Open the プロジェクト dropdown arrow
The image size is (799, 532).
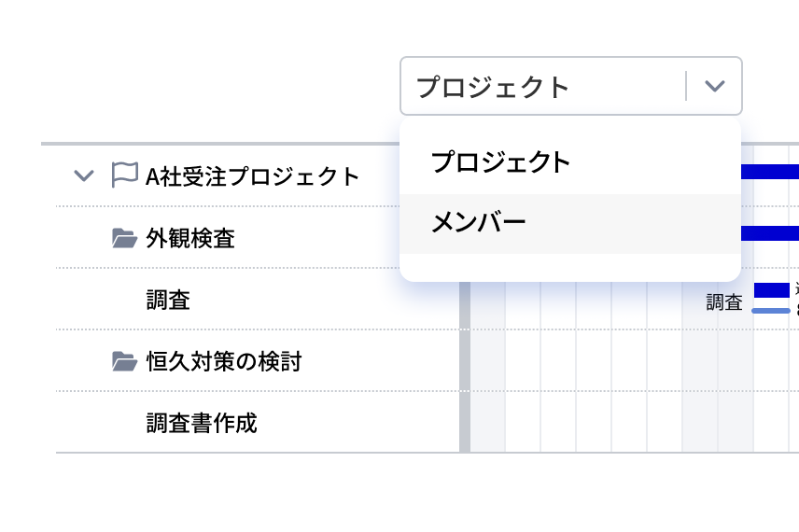(714, 87)
